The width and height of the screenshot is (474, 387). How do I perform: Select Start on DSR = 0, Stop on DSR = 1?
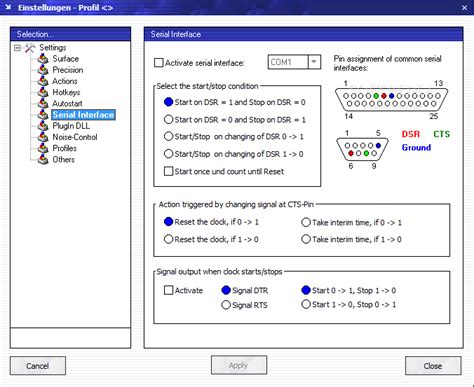pos(168,119)
